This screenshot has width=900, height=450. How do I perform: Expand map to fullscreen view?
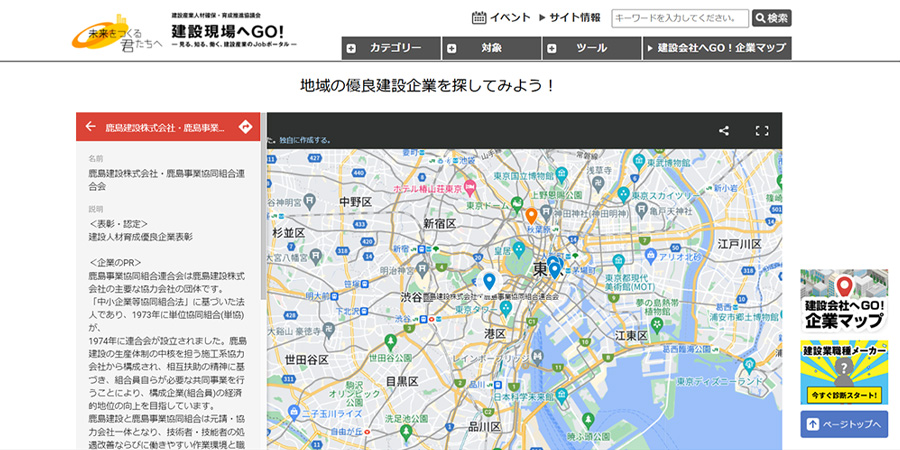tap(761, 130)
